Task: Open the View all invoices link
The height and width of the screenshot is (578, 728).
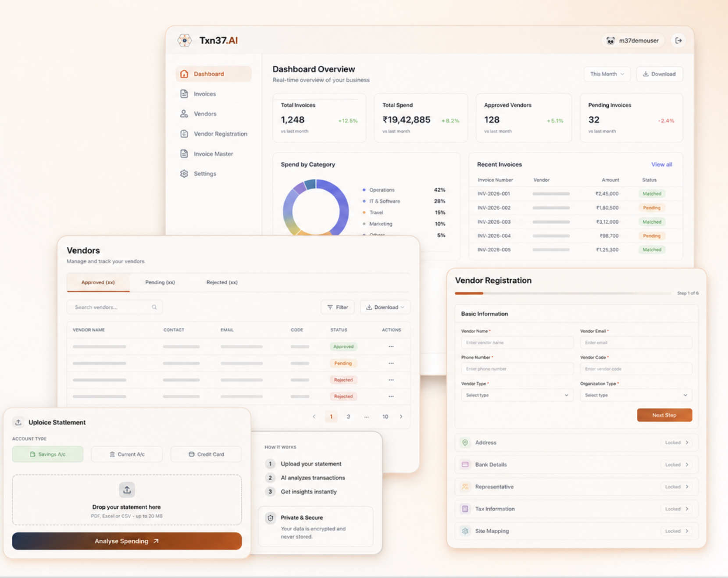Action: (661, 164)
